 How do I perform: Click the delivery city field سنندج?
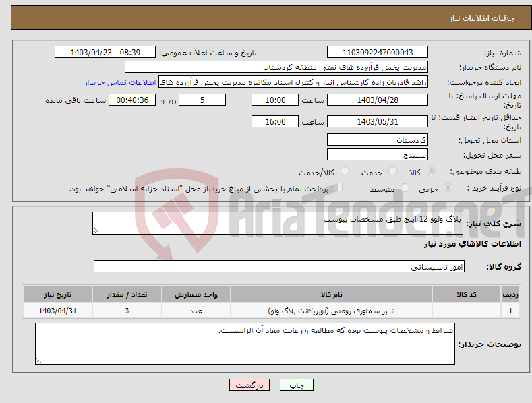tap(378, 155)
